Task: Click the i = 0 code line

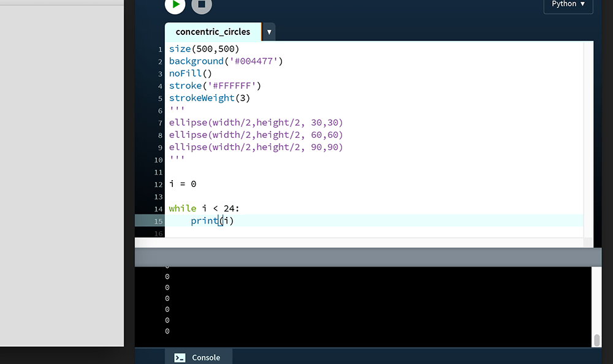Action: [x=183, y=184]
